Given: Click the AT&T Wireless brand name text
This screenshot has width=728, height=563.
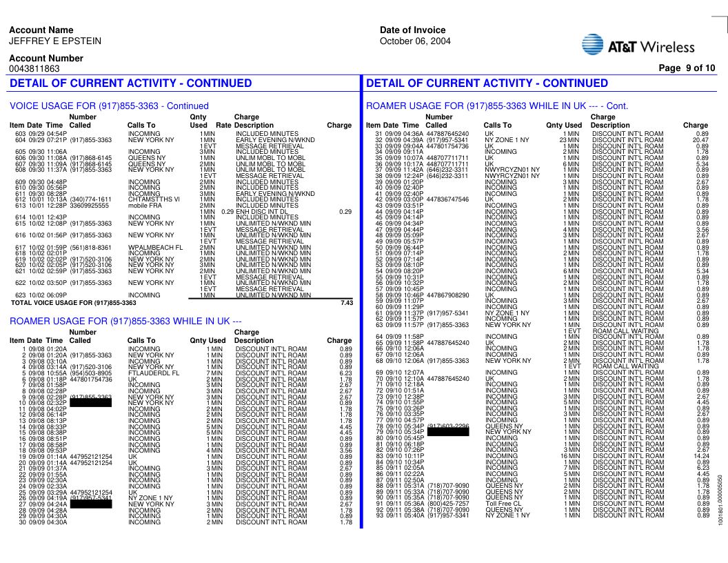Looking at the screenshot, I should point(651,47).
